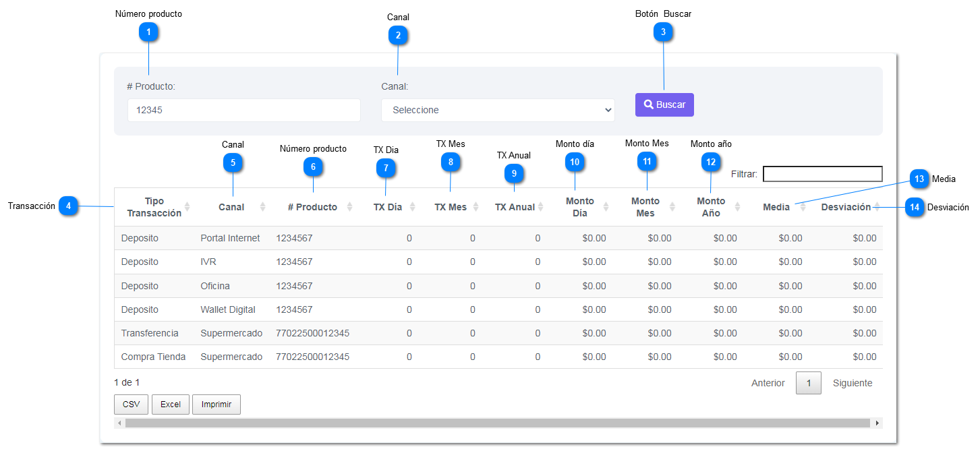Screen dimensions: 980x449
Task: Click 1234567 in Oficina row
Action: point(294,286)
